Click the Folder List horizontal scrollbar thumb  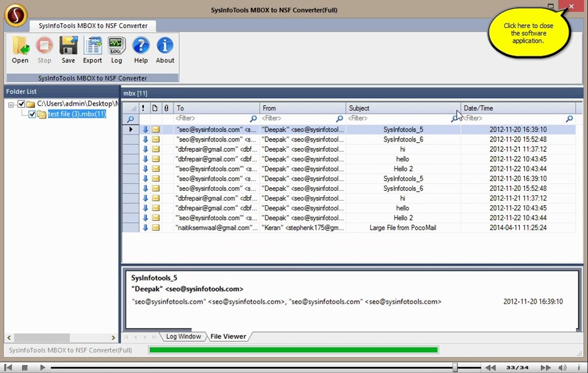click(x=42, y=337)
